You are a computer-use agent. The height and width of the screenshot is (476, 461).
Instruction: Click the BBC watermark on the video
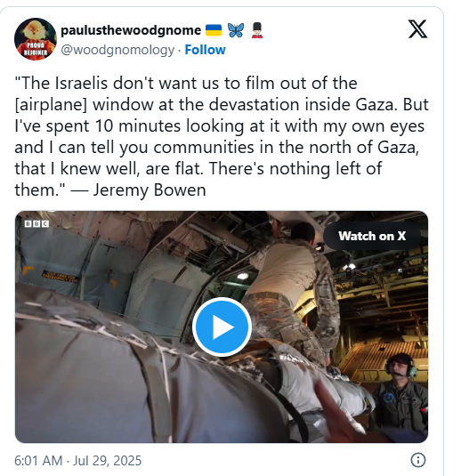[x=36, y=223]
